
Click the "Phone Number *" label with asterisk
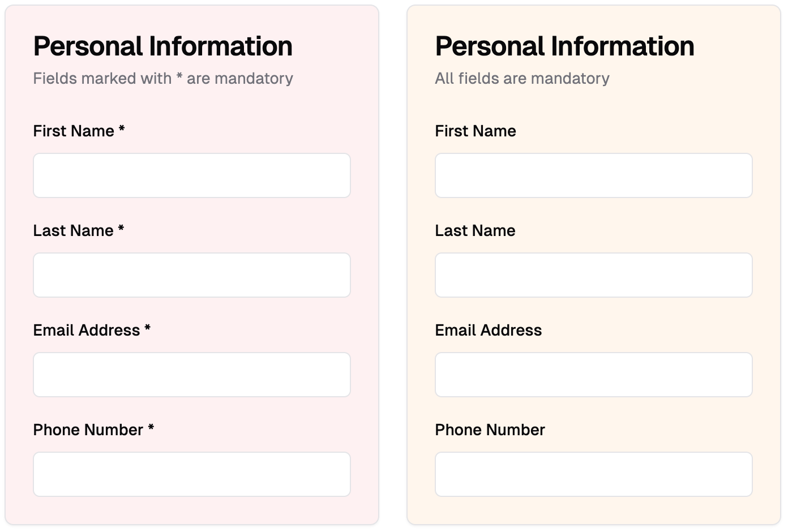pyautogui.click(x=93, y=430)
